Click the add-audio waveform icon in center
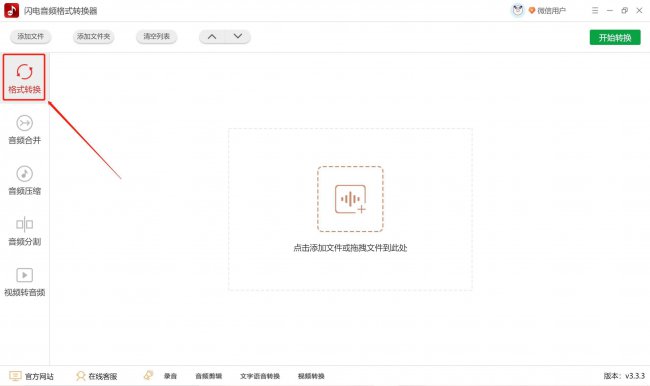Image resolution: width=650 pixels, height=386 pixels. tap(350, 199)
